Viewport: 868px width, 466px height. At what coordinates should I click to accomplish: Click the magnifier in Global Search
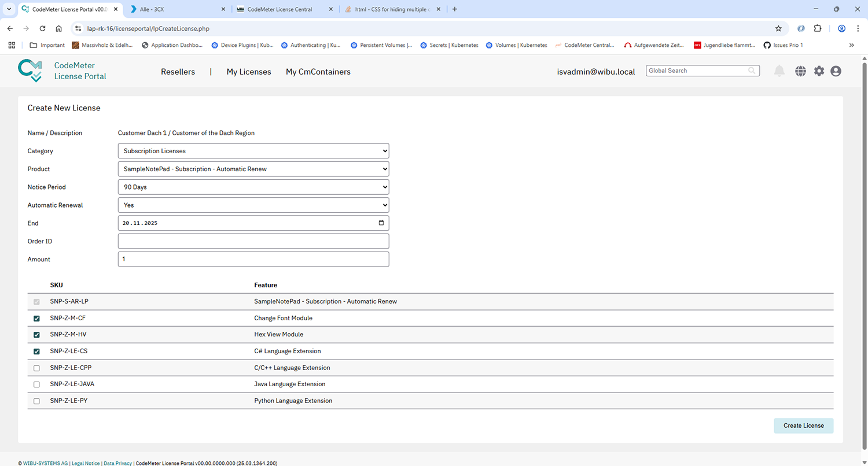coord(752,71)
